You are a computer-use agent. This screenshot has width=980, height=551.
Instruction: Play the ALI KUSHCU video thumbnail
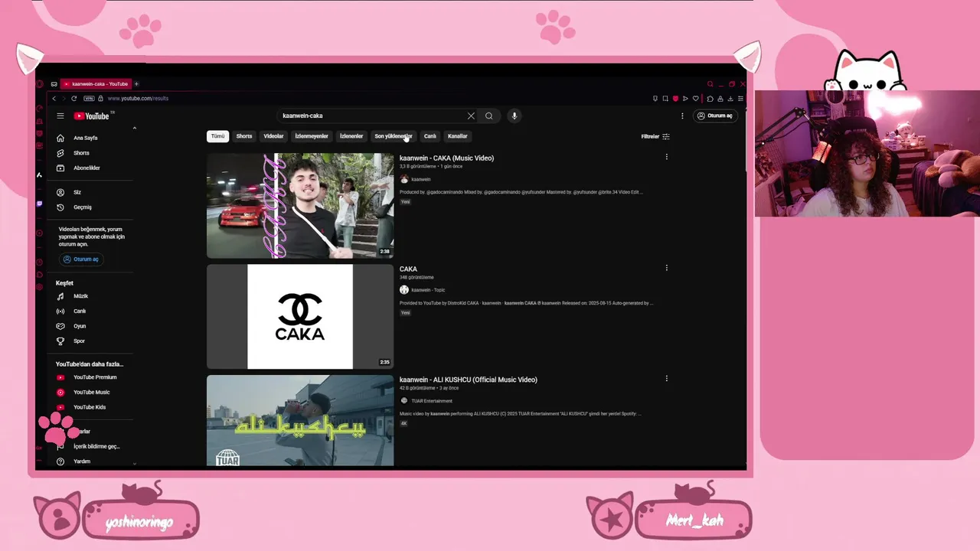[x=300, y=421]
